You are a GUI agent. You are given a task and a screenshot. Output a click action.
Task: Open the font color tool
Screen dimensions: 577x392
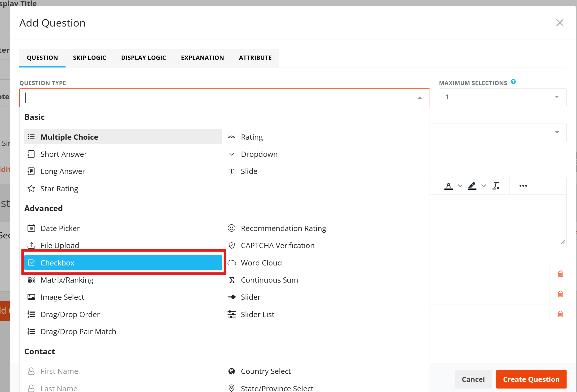448,186
